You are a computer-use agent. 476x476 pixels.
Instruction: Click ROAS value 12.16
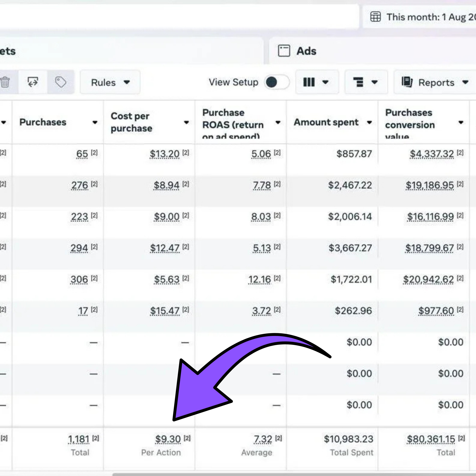(x=260, y=279)
